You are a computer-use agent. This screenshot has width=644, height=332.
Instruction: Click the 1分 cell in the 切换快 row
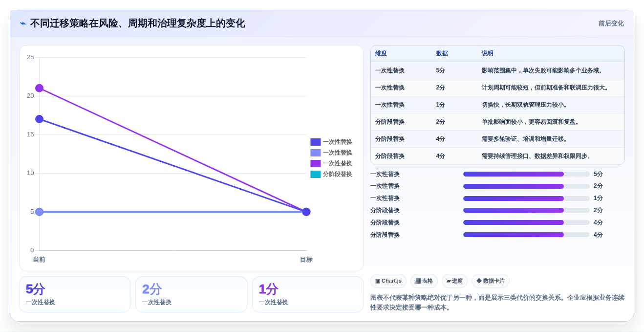(441, 105)
